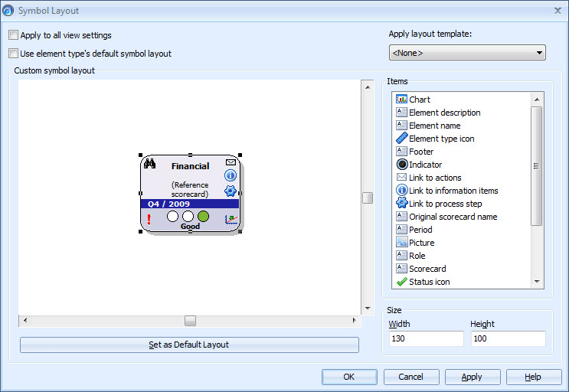The width and height of the screenshot is (569, 392).
Task: Click the Good status text in symbol
Action: click(x=190, y=227)
